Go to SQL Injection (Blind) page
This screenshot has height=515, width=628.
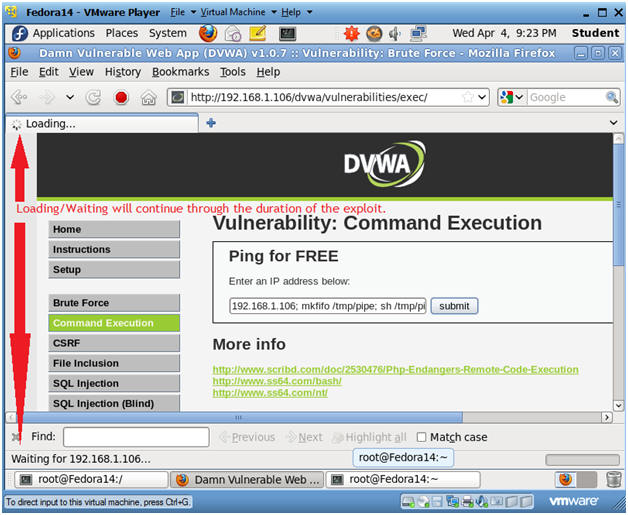(114, 403)
